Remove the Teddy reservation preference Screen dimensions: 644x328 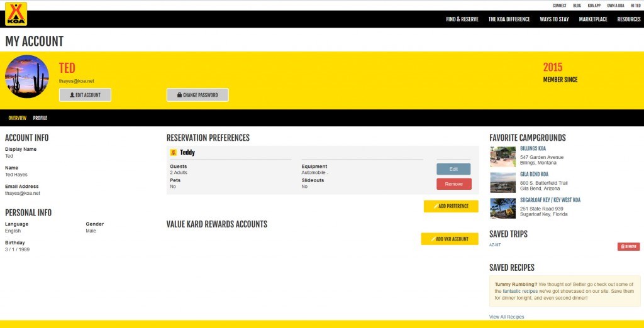tap(454, 184)
